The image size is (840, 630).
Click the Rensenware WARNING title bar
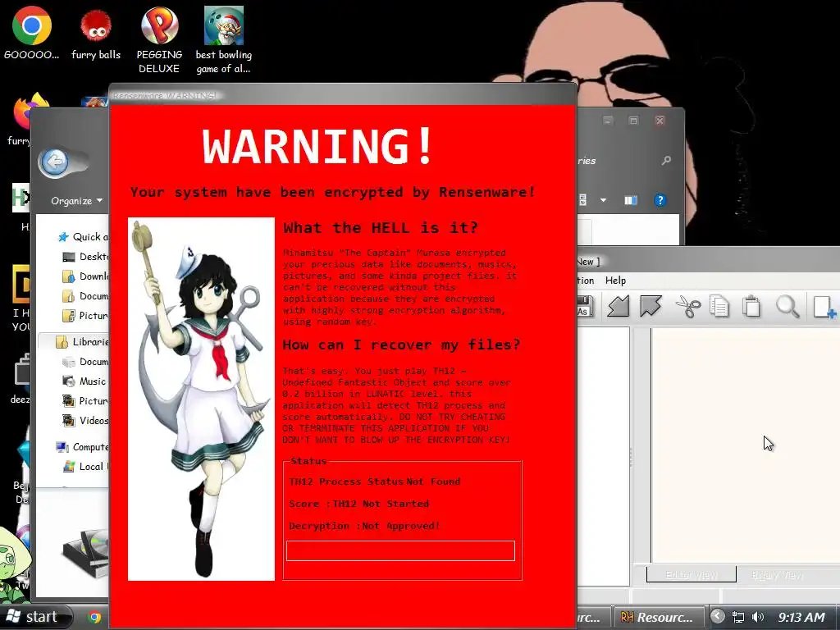(x=343, y=95)
